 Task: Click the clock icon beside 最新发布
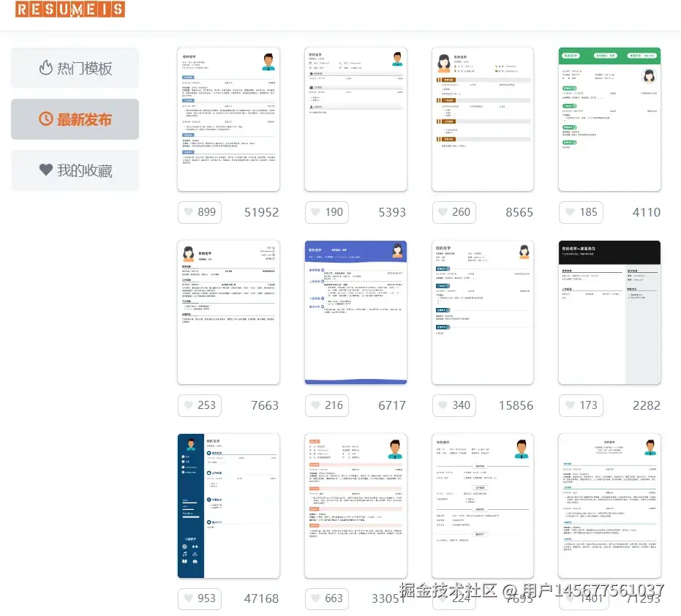coord(45,119)
